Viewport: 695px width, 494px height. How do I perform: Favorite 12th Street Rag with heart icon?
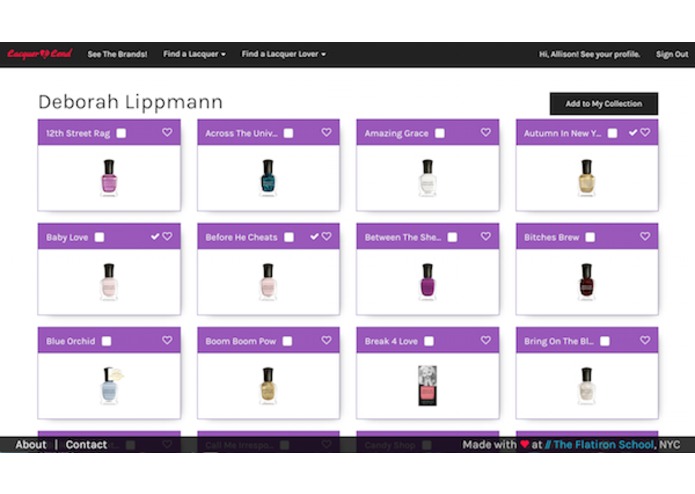coord(167,132)
